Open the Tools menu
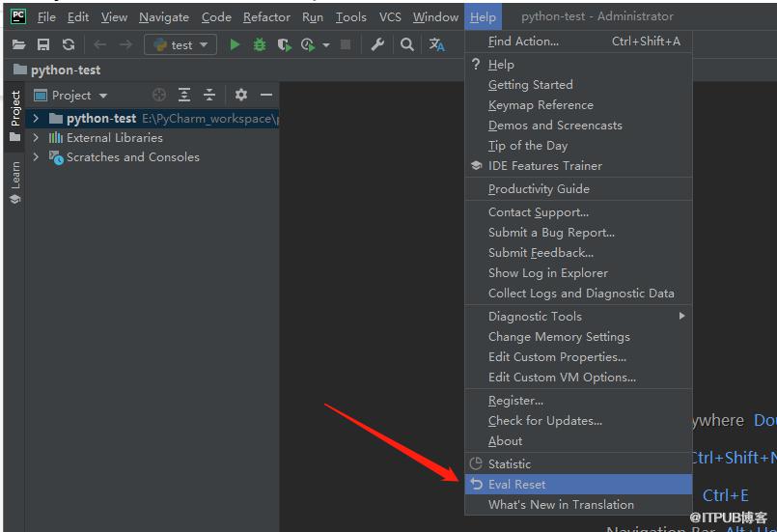The height and width of the screenshot is (532, 777). coord(350,16)
